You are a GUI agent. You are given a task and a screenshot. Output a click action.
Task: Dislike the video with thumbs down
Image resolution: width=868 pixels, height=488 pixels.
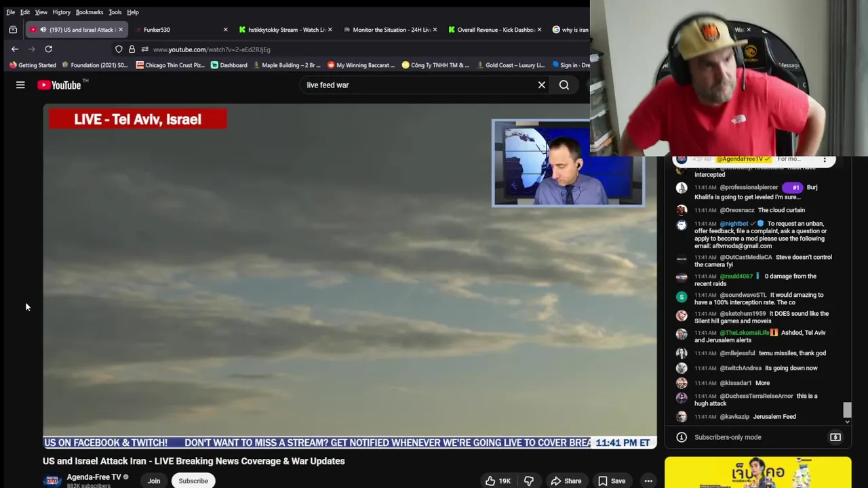point(529,481)
